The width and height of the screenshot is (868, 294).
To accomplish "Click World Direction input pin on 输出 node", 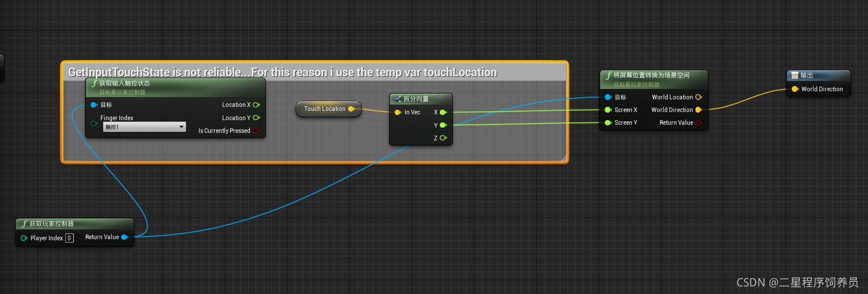I will point(795,89).
